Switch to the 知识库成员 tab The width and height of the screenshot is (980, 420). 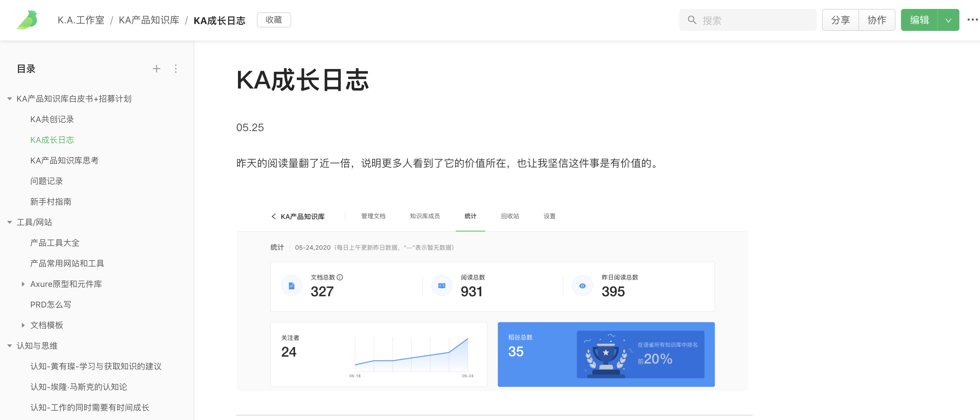point(424,216)
